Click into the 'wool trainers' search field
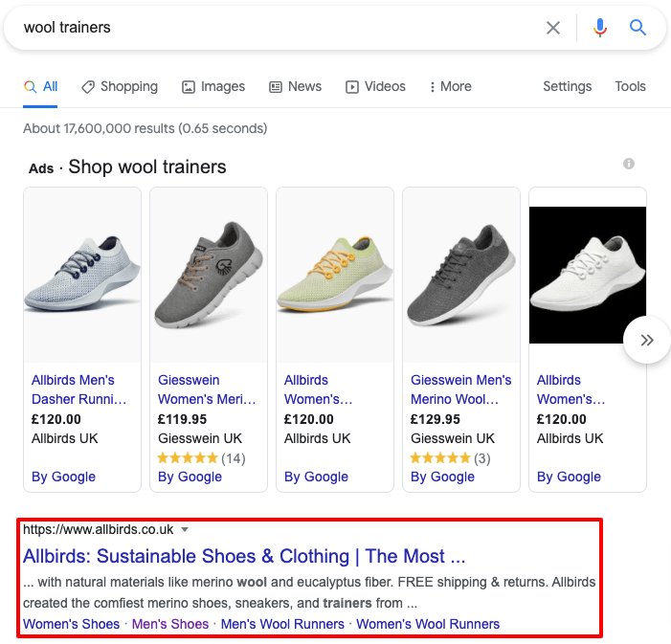 274,28
